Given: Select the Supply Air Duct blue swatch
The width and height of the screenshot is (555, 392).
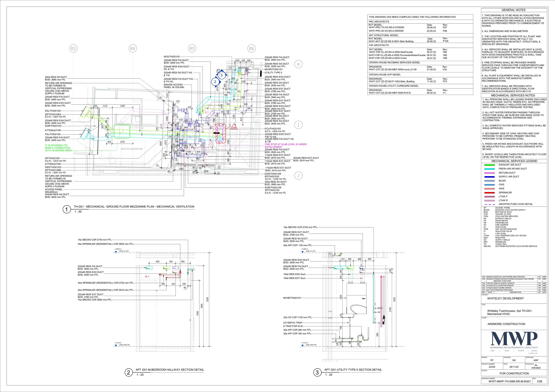Looking at the screenshot, I should (x=490, y=177).
